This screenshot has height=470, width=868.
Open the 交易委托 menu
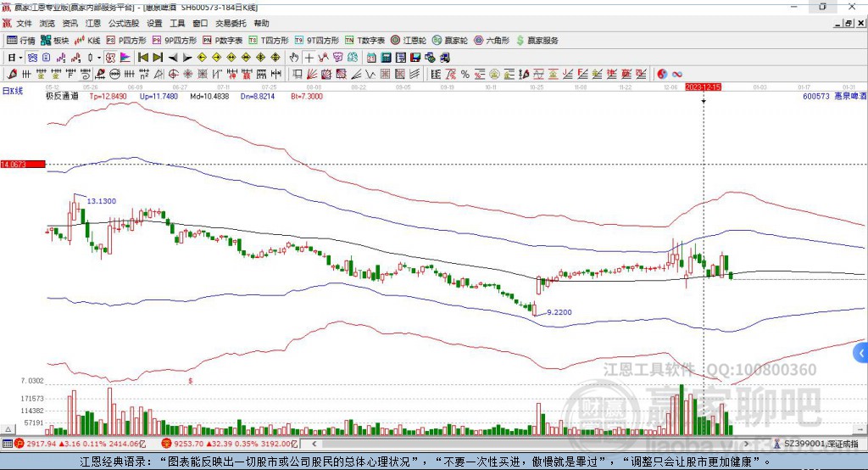click(231, 23)
